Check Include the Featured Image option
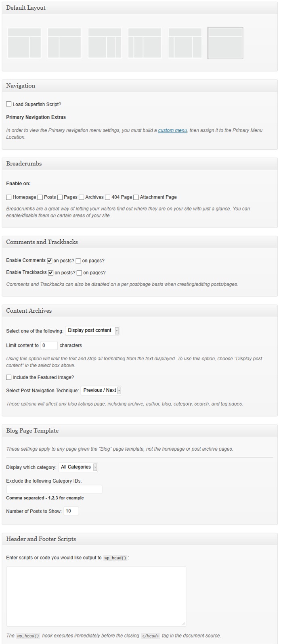 click(x=9, y=377)
